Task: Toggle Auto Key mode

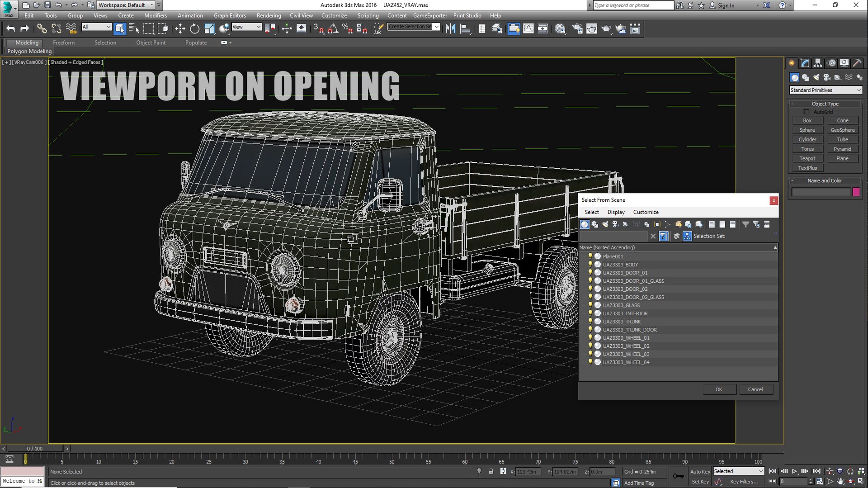Action: (x=700, y=472)
